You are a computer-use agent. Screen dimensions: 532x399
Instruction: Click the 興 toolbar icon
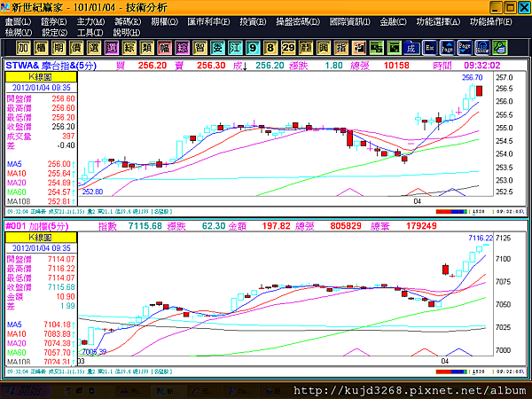coord(324,48)
